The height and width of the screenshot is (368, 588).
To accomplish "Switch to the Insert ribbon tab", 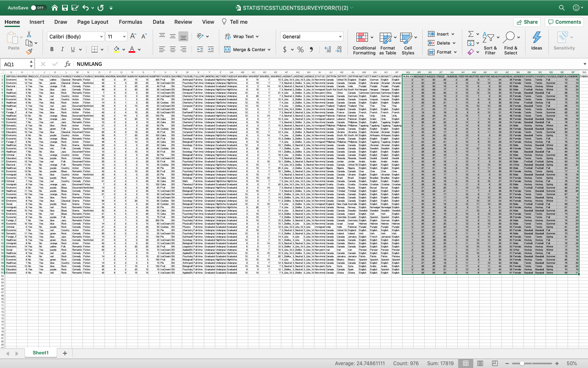I will coord(37,22).
